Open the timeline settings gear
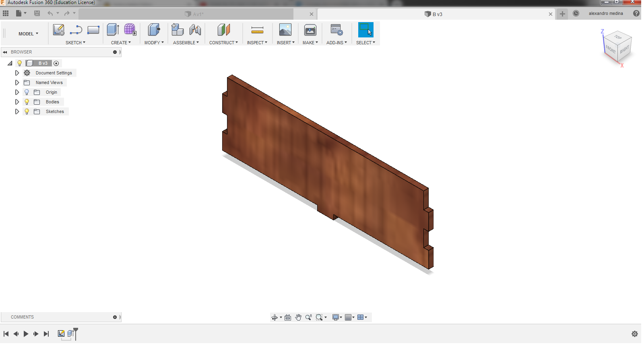 coord(635,334)
